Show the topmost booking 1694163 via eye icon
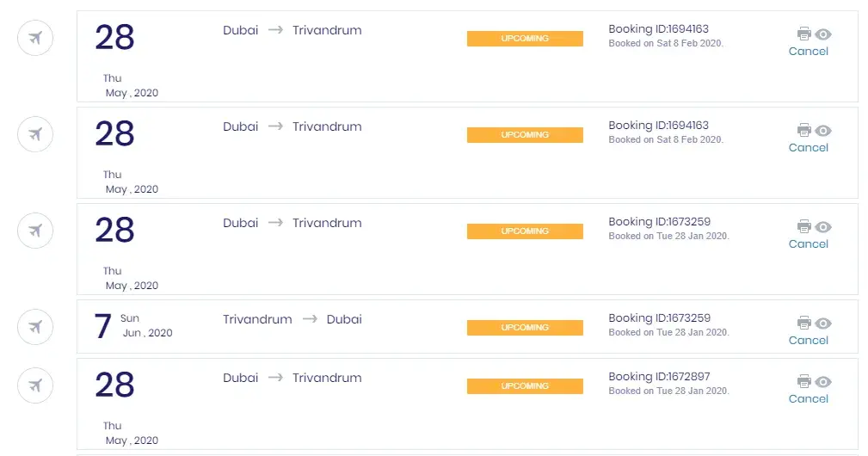Image resolution: width=868 pixels, height=456 pixels. click(823, 34)
